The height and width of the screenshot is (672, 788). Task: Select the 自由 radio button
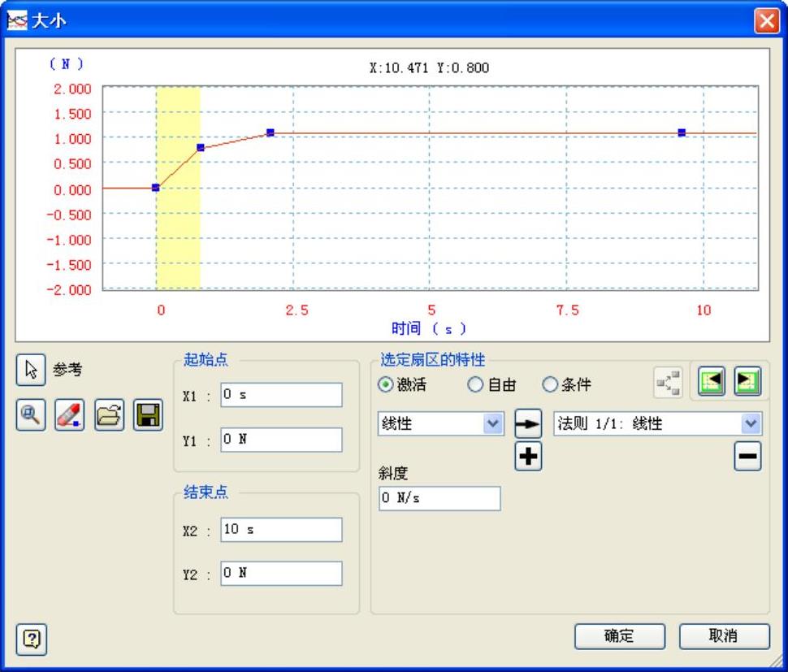pyautogui.click(x=475, y=385)
